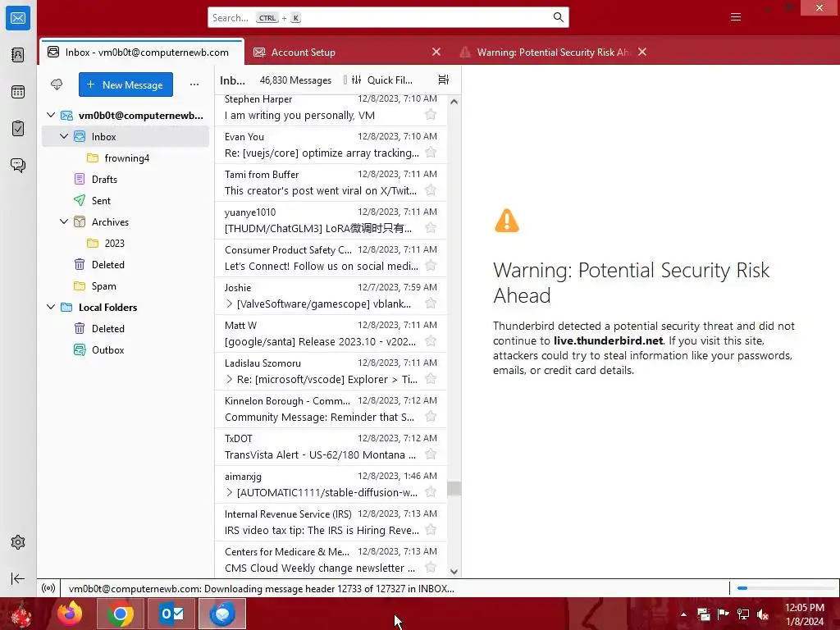Expand the Ladislau Szomoru thread
Viewport: 840px width, 630px height.
click(x=230, y=379)
